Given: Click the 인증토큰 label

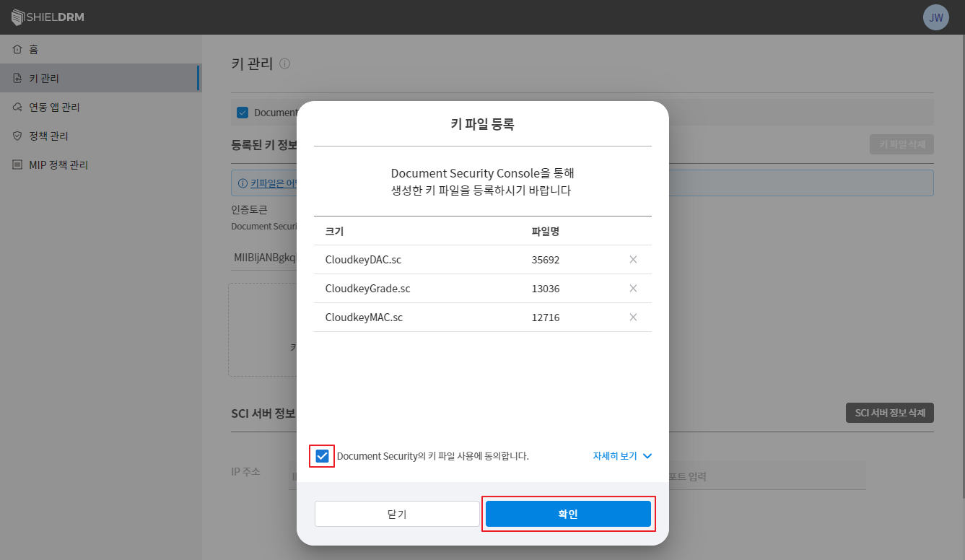Looking at the screenshot, I should coord(249,210).
